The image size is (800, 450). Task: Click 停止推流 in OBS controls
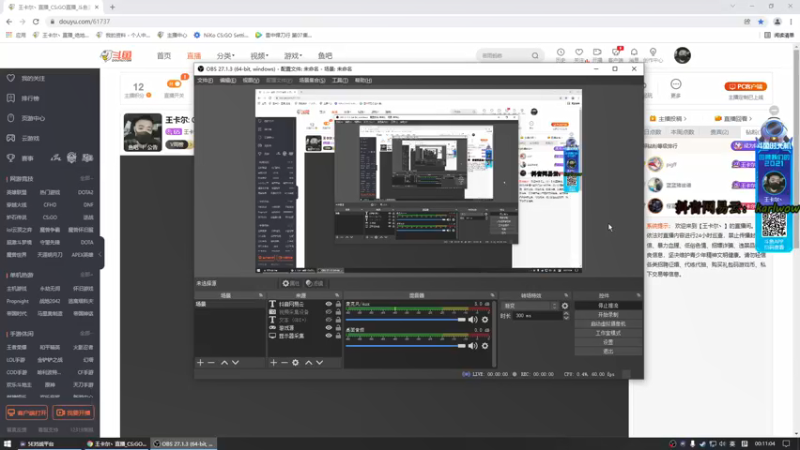coord(608,306)
